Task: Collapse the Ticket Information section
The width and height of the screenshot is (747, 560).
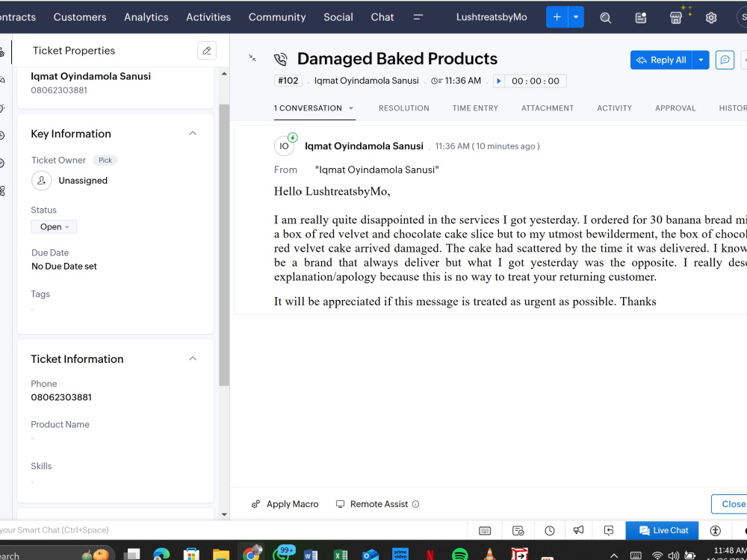Action: [193, 358]
